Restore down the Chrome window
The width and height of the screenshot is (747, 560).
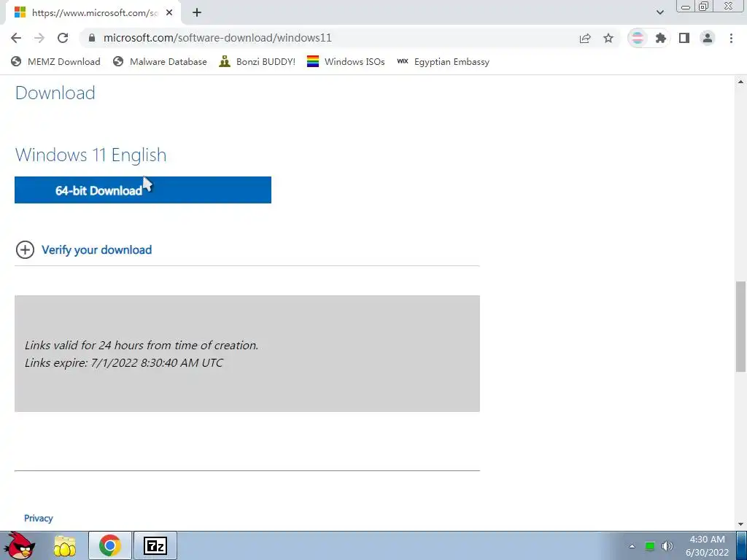(703, 7)
